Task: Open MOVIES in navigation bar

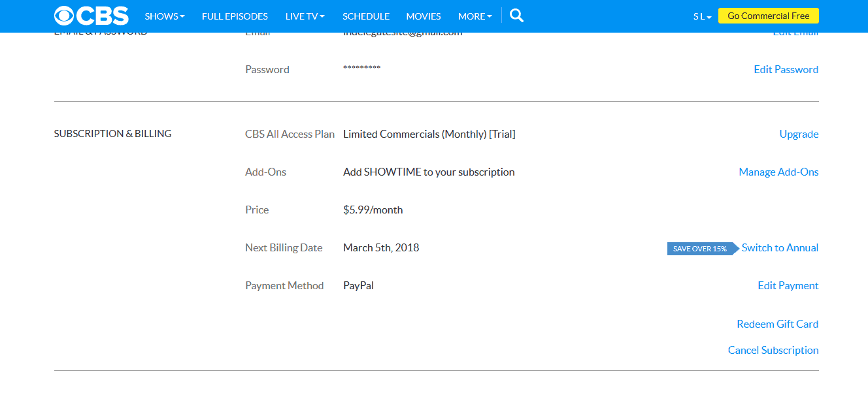Action: 424,16
